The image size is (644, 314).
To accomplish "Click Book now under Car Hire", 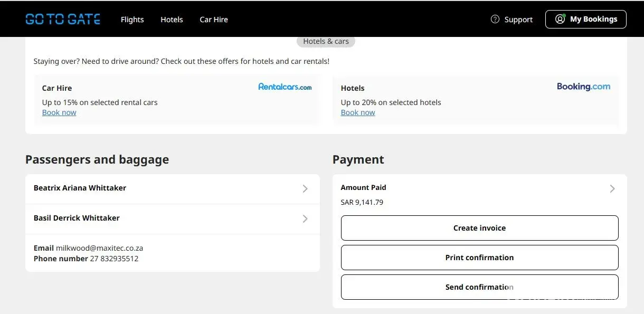I will click(x=59, y=112).
